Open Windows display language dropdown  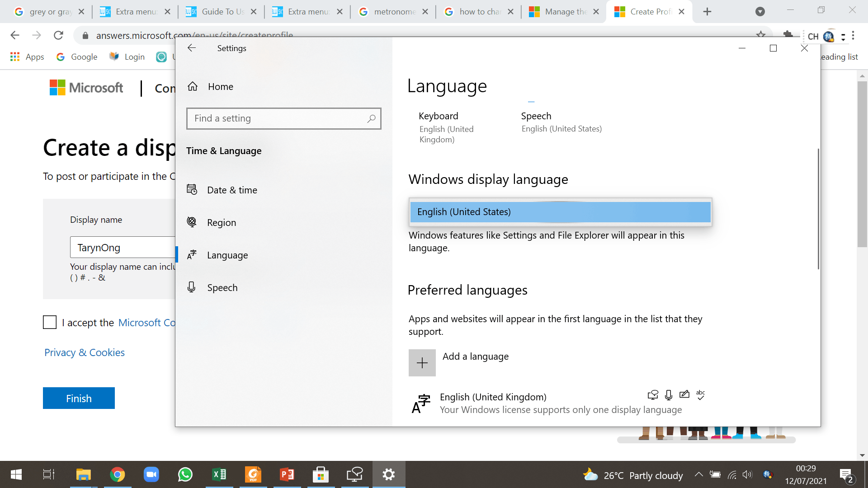click(x=560, y=212)
